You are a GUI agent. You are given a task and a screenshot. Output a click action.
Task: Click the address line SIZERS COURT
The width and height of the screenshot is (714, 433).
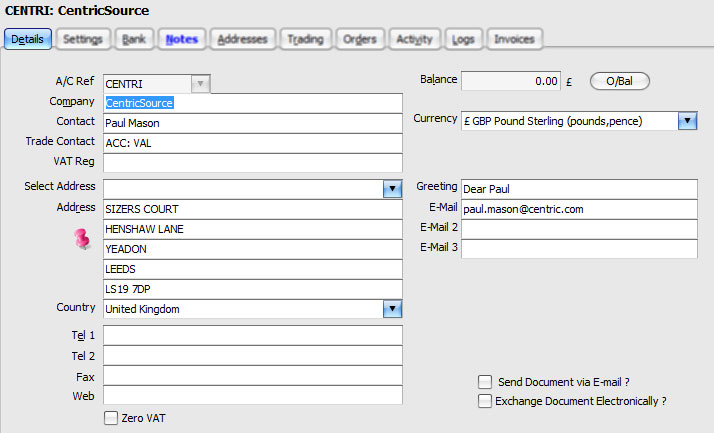point(253,209)
